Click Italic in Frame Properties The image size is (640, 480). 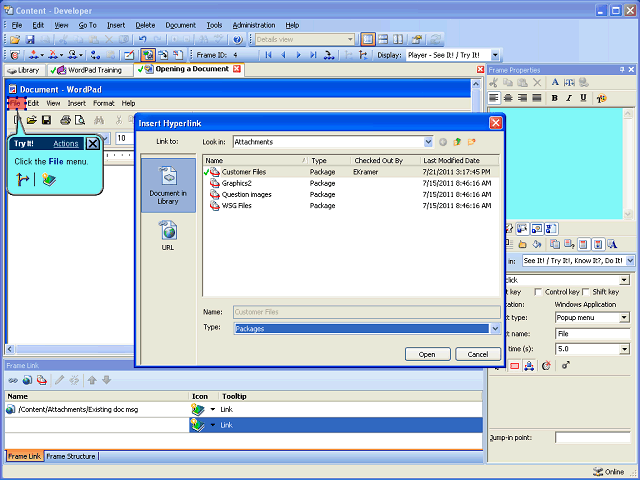[x=569, y=98]
